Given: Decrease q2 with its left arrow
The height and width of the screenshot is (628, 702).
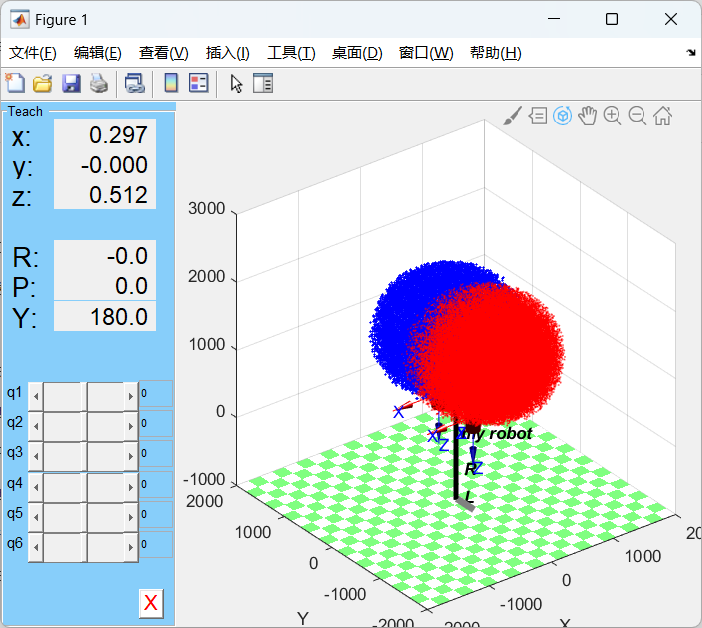Looking at the screenshot, I should [x=36, y=426].
